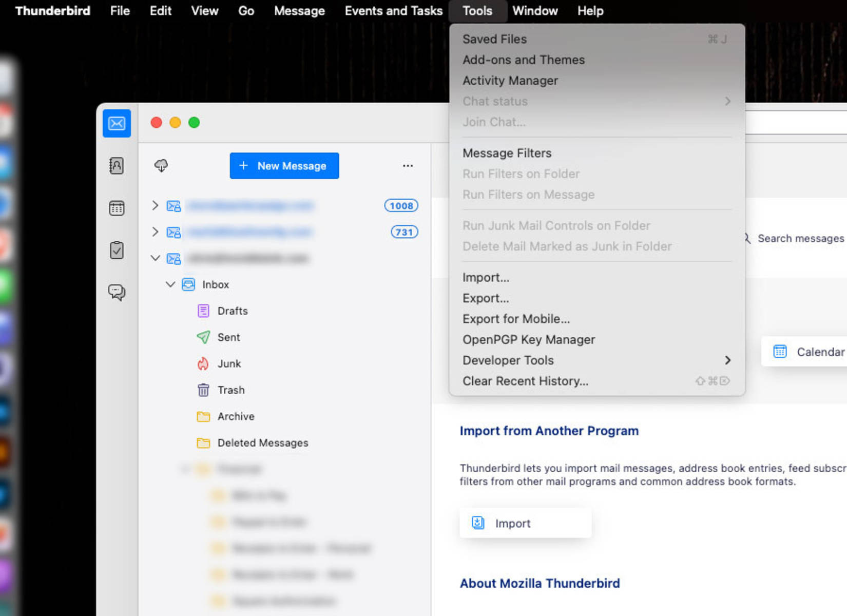Collapse the third expanded account
The height and width of the screenshot is (616, 847).
[155, 258]
